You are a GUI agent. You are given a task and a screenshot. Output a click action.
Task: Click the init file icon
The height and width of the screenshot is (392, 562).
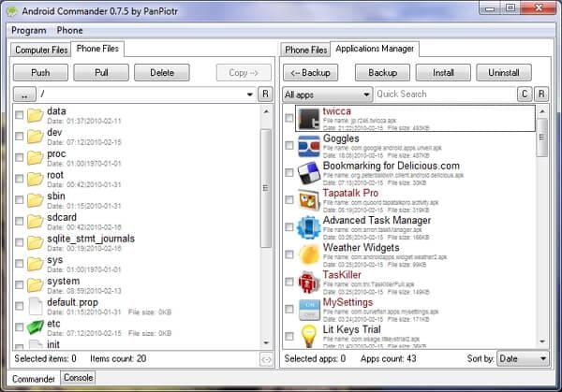(x=36, y=344)
